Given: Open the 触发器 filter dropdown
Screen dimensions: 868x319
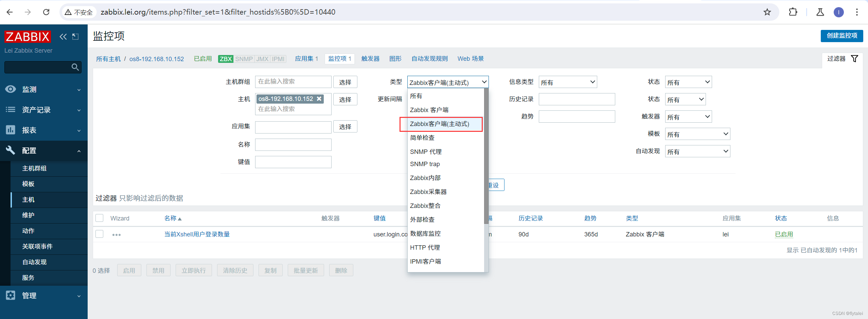Looking at the screenshot, I should coord(688,117).
